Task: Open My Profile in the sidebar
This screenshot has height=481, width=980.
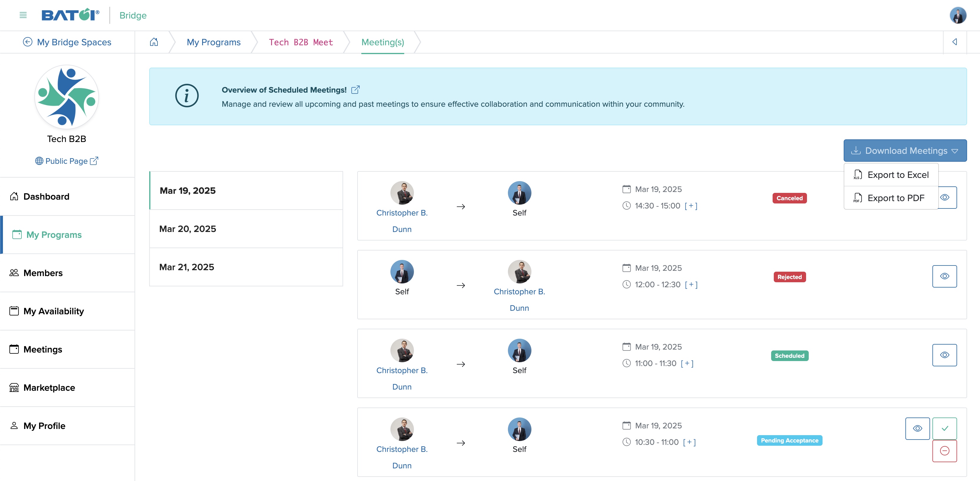Action: click(x=67, y=426)
